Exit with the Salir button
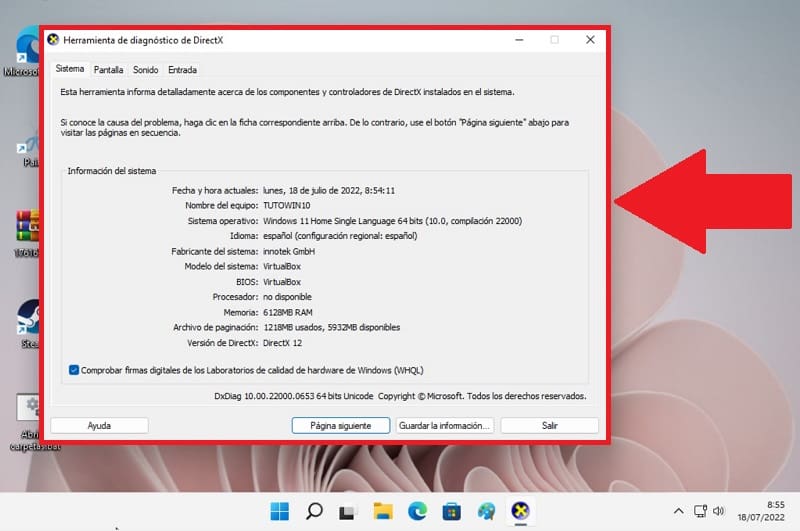Viewport: 800px width, 531px height. click(549, 425)
